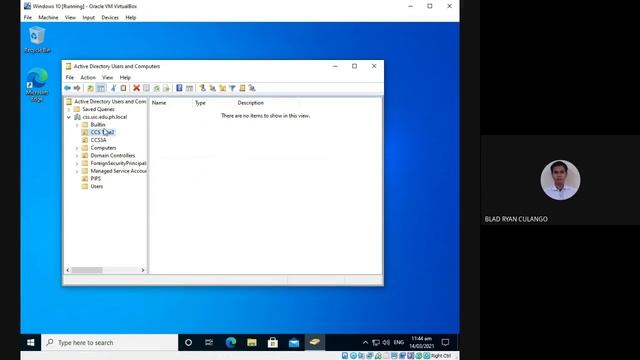Screen dimensions: 640x360
Task: Expand the Domain Controllers node
Action: pyautogui.click(x=77, y=156)
